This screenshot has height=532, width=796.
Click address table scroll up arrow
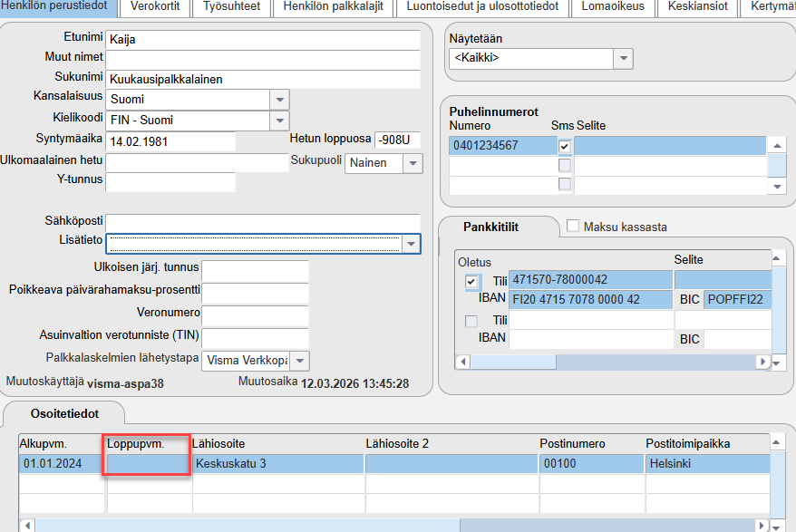(x=777, y=442)
